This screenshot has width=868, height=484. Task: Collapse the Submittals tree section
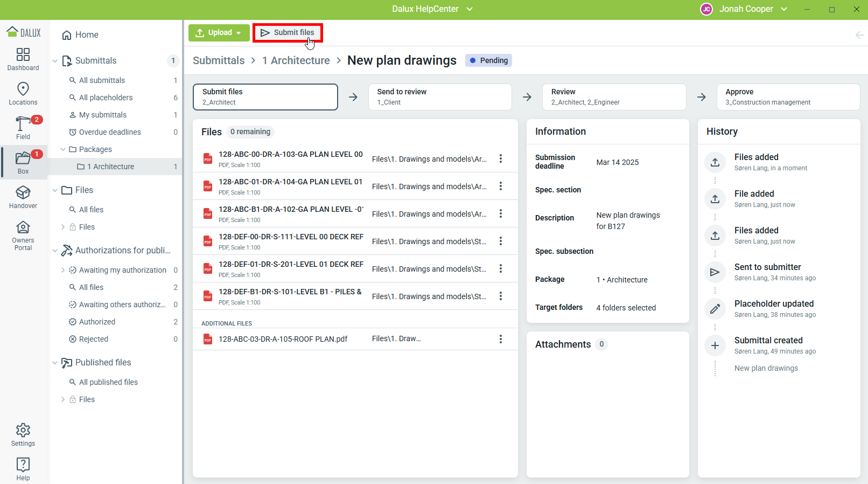click(x=55, y=61)
